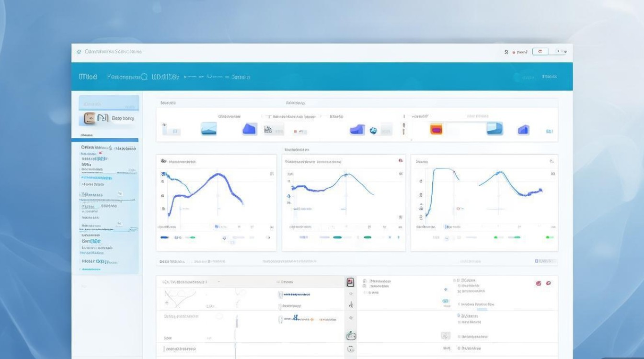
Task: Expand the highlighted blue row in sidebar list
Action: coord(108,140)
